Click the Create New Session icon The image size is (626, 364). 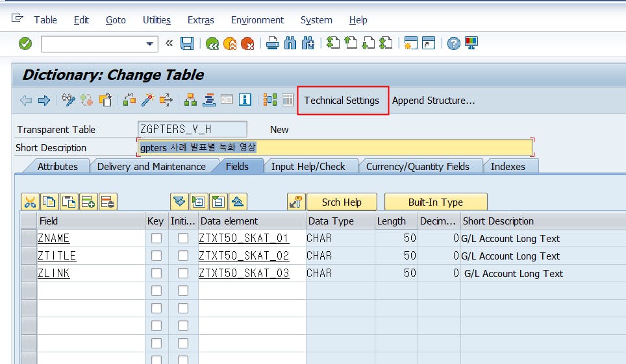411,43
